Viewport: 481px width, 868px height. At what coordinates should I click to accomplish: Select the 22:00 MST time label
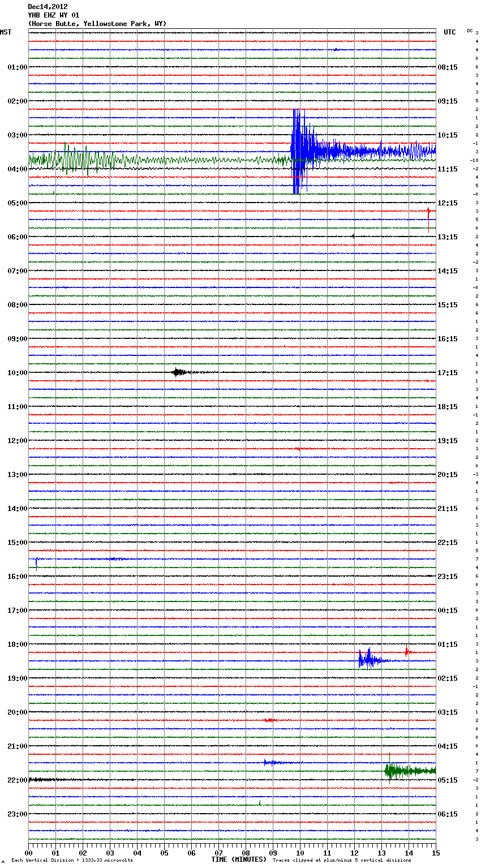(18, 780)
